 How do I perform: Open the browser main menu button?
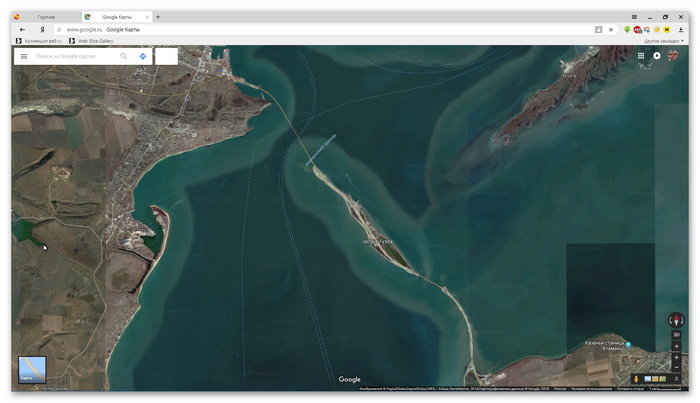[x=634, y=17]
